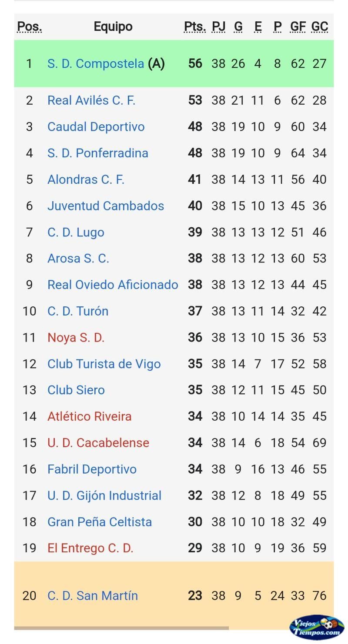Select the S. D. Ponferradina link
Image resolution: width=348 pixels, height=644 pixels.
coord(97,153)
